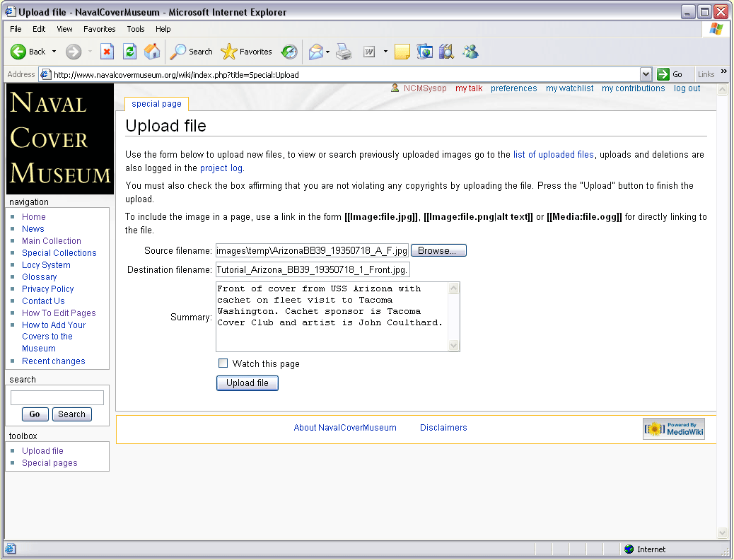Open the address bar URL dropdown

click(x=646, y=74)
